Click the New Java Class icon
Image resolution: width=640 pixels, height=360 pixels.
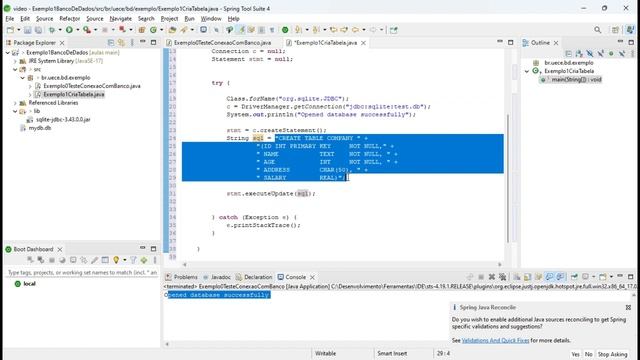pyautogui.click(x=153, y=30)
